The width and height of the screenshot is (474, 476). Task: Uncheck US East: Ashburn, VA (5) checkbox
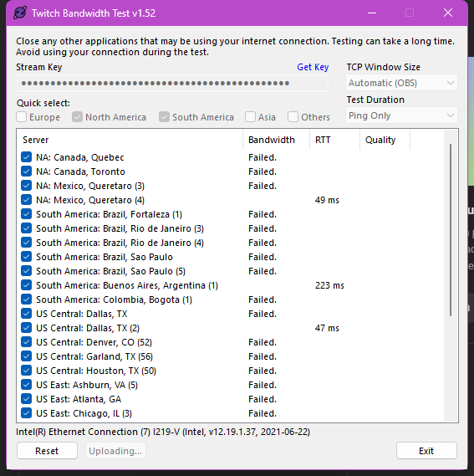point(27,385)
